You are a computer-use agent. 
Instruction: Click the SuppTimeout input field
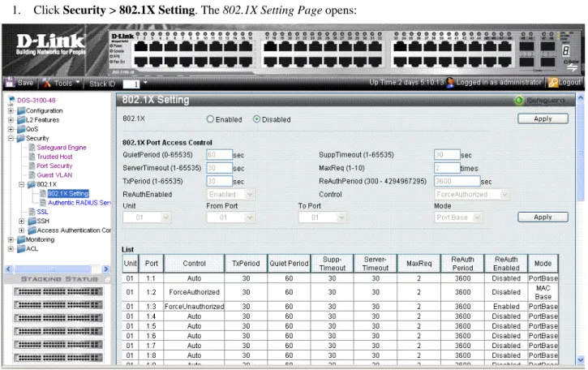tap(447, 155)
